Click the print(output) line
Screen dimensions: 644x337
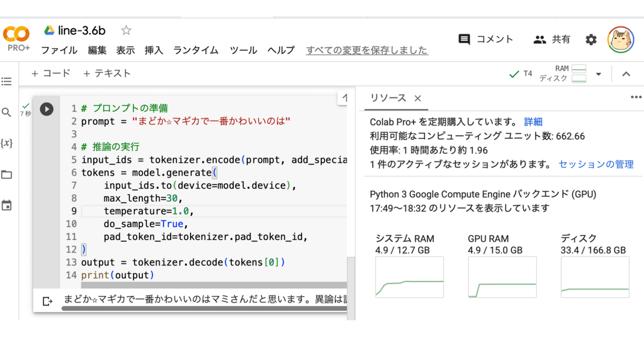coord(117,275)
